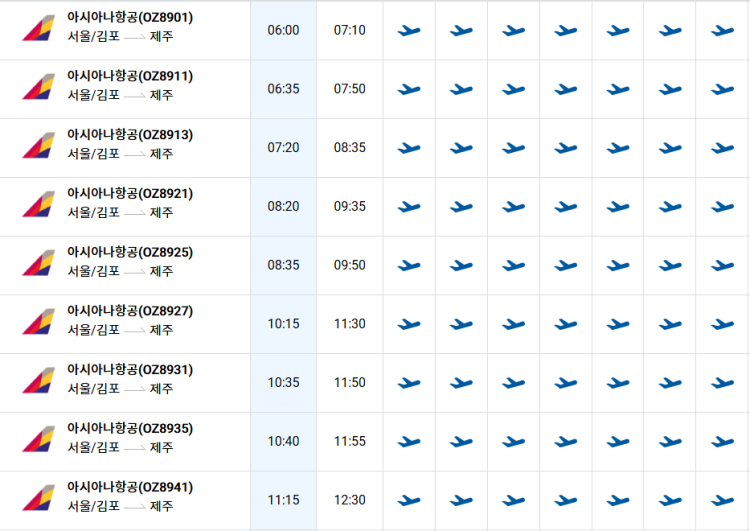Click the Asiana tail logo for flight OZ8927
The width and height of the screenshot is (750, 531).
(x=39, y=321)
